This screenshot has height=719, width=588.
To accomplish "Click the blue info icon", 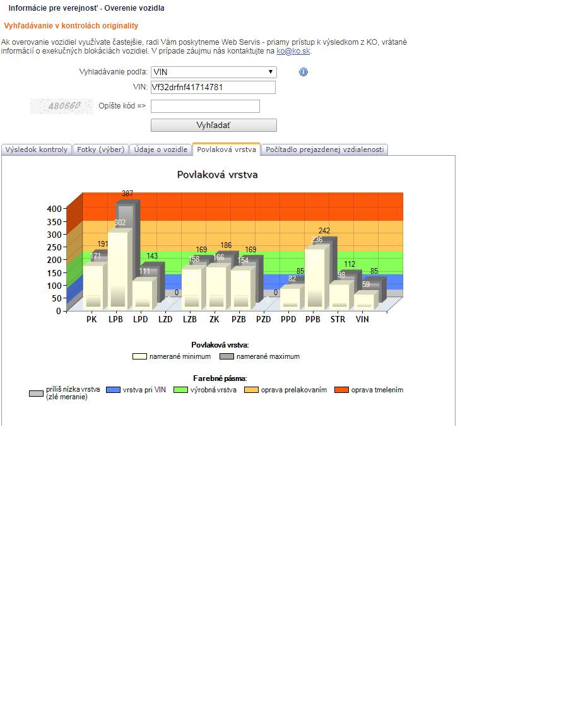I will pyautogui.click(x=303, y=72).
